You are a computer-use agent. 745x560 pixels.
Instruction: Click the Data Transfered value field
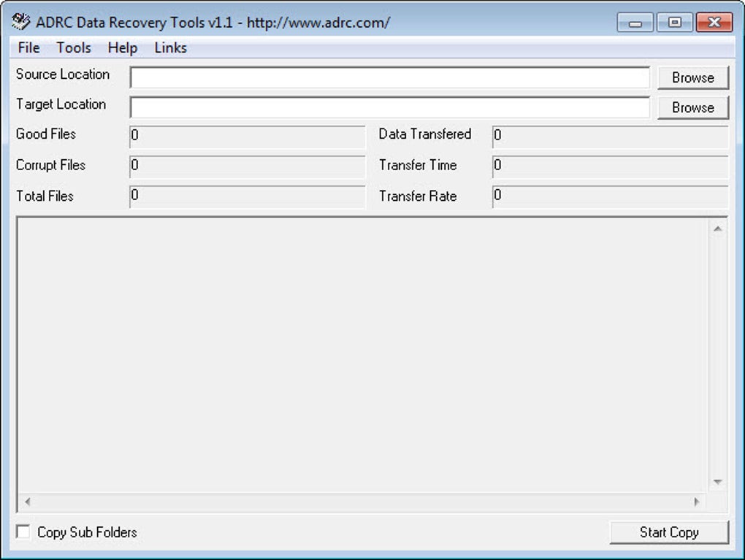tap(610, 137)
